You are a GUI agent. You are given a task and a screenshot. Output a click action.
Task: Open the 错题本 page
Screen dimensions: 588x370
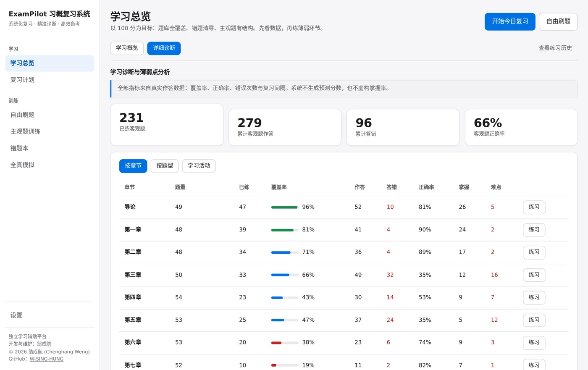tap(50, 148)
